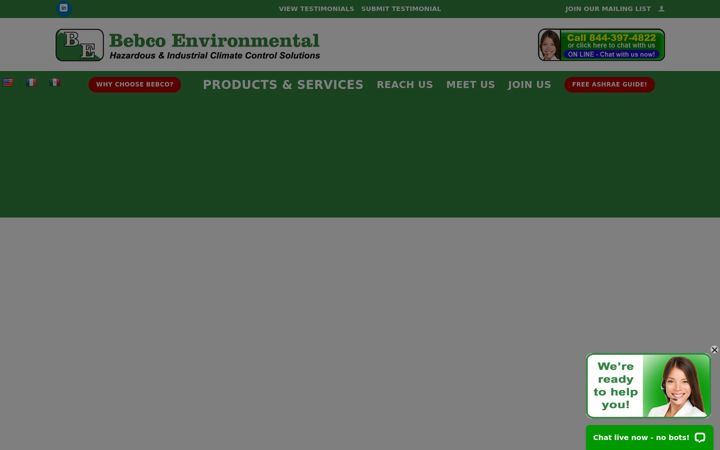Viewport: 720px width, 450px height.
Task: Click Join Our Mailing List
Action: coord(608,9)
